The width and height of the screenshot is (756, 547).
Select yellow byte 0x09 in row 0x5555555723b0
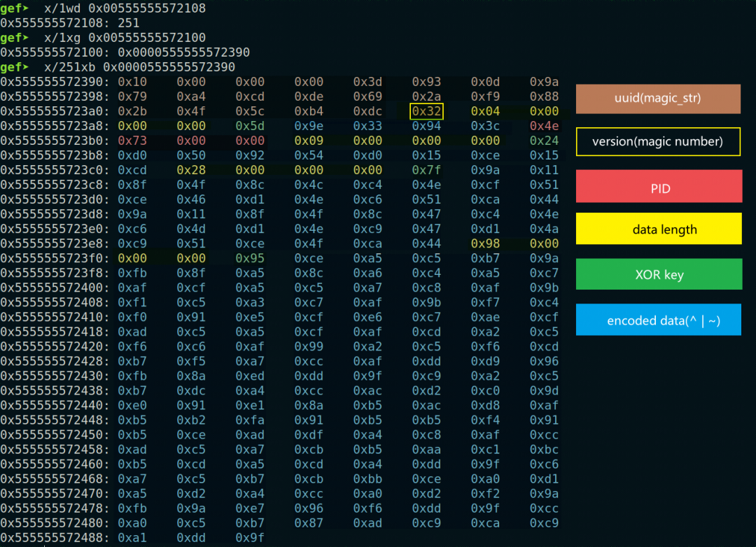tap(309, 141)
